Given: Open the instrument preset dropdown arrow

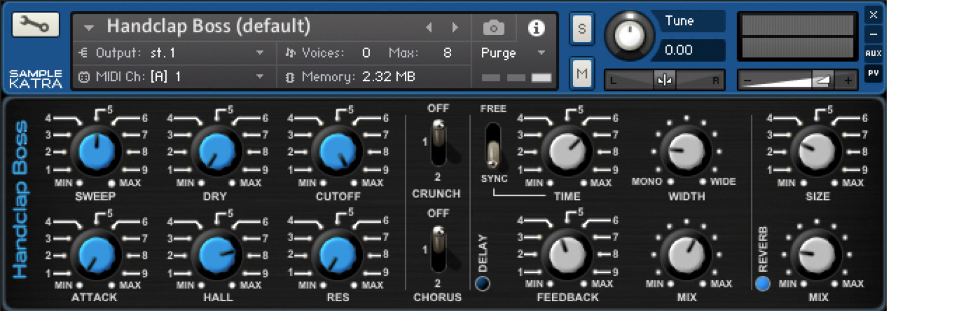Looking at the screenshot, I should 89,28.
